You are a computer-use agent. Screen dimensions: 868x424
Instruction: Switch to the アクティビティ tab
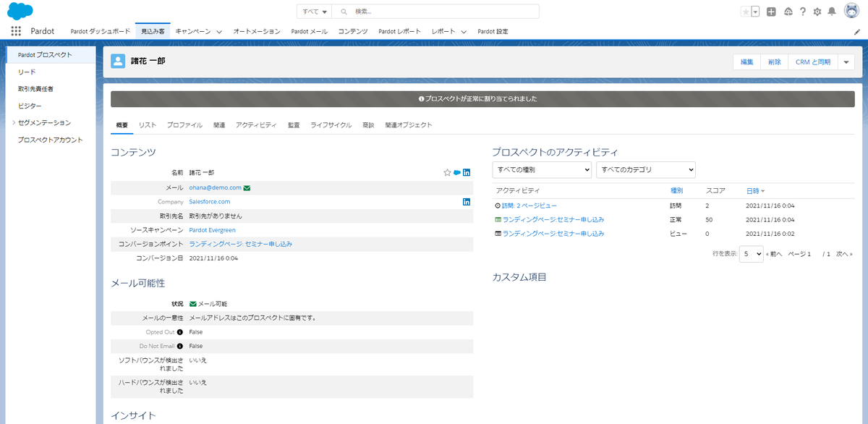point(256,125)
